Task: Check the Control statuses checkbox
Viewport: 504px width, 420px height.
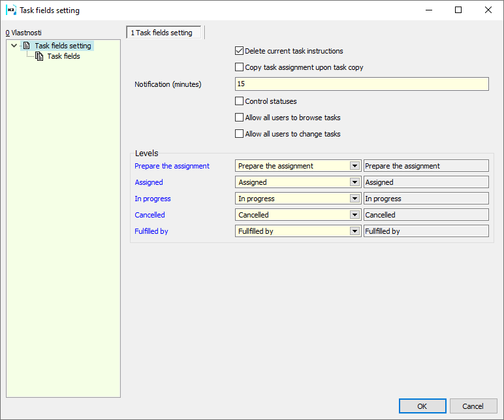Action: (239, 101)
